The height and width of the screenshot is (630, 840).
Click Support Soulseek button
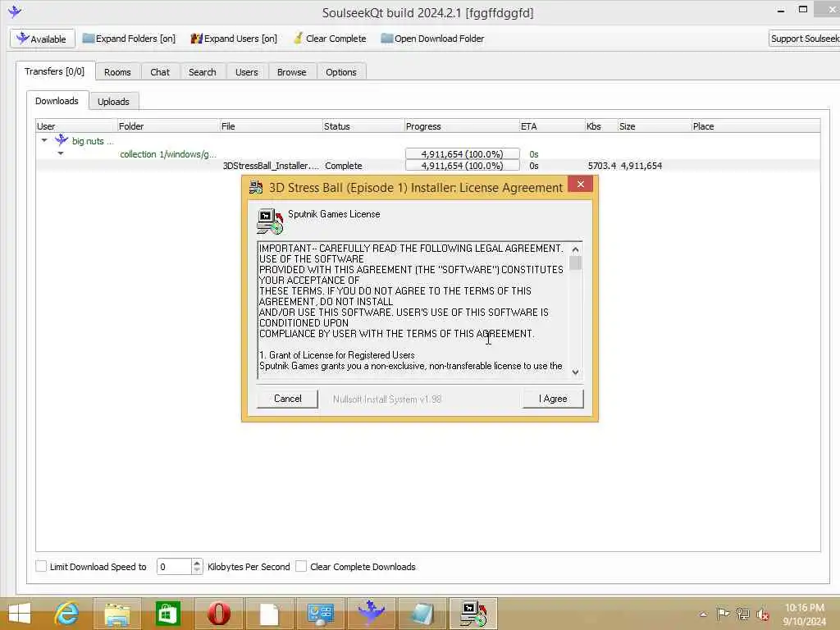(x=804, y=39)
